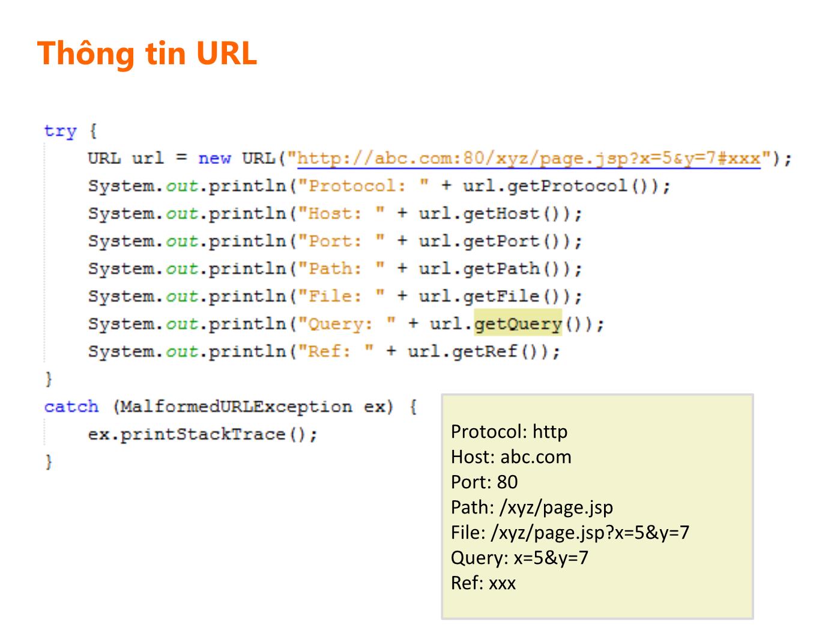Click the "File: /xyz/page.jsp?x=5&y=7" output line
This screenshot has height=630, width=840.
tap(570, 533)
